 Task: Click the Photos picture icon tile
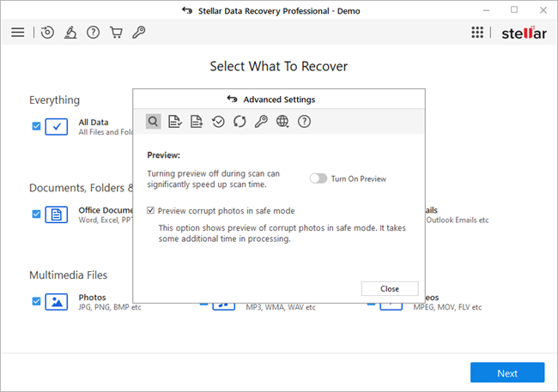point(57,301)
